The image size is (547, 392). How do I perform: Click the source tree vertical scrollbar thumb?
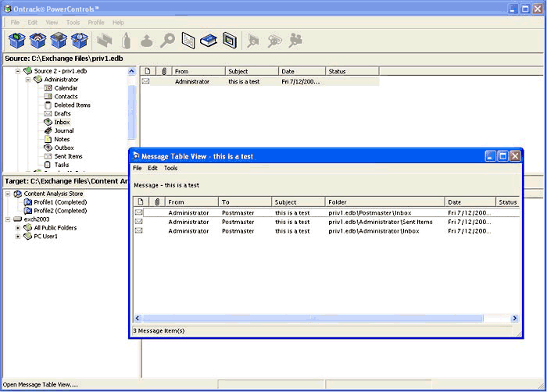click(131, 112)
